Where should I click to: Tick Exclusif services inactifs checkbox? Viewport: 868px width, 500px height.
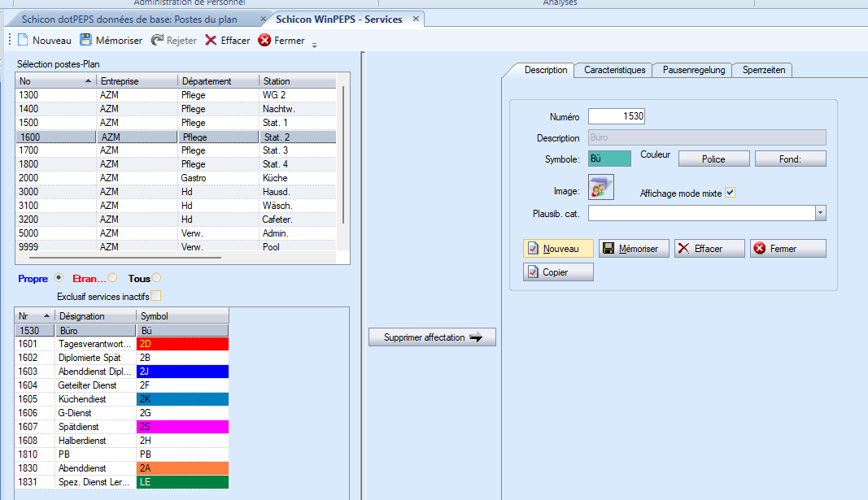click(x=156, y=295)
